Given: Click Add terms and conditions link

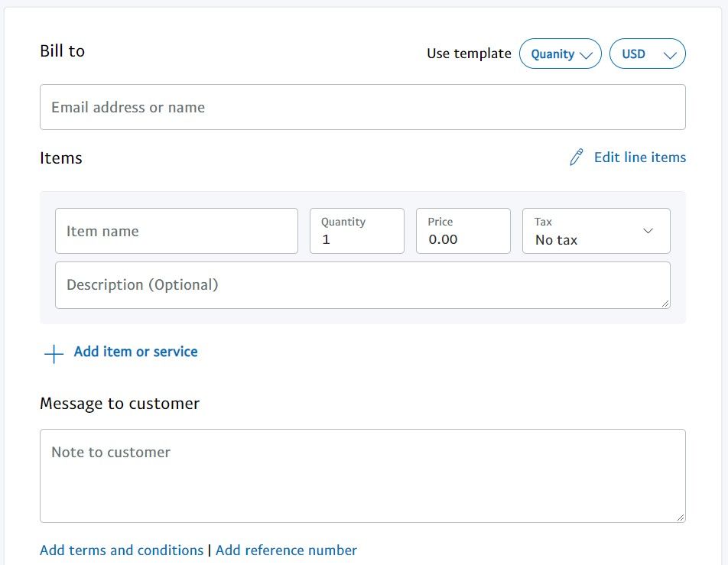Looking at the screenshot, I should coord(122,550).
